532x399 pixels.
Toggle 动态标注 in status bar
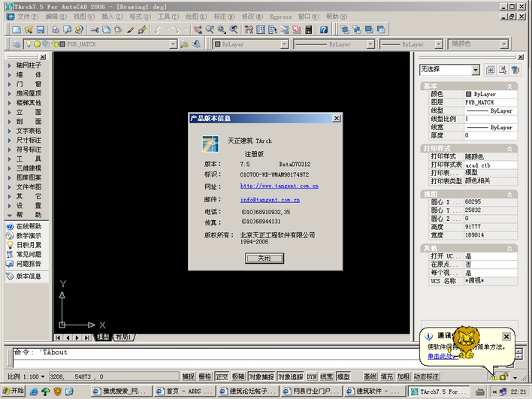click(426, 376)
